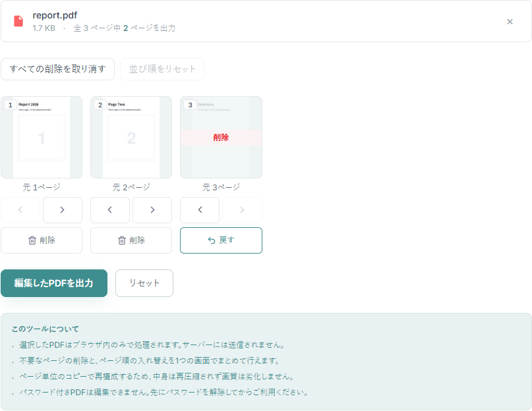Click すべての削除を取り消す button
Viewport: 532px width, 411px height.
[x=57, y=69]
